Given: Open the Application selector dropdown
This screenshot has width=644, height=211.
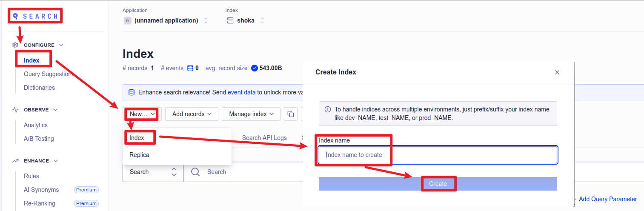Looking at the screenshot, I should pyautogui.click(x=166, y=20).
